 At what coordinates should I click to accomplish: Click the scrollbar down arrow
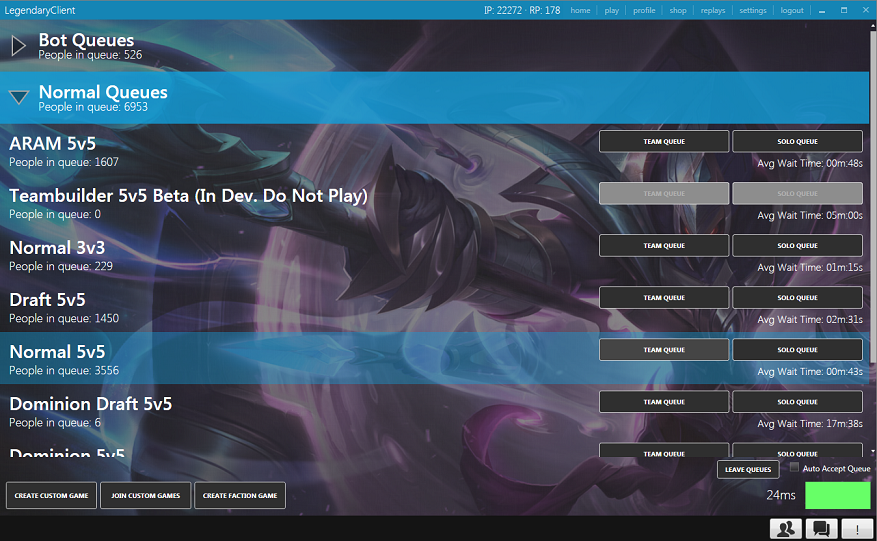point(873,452)
